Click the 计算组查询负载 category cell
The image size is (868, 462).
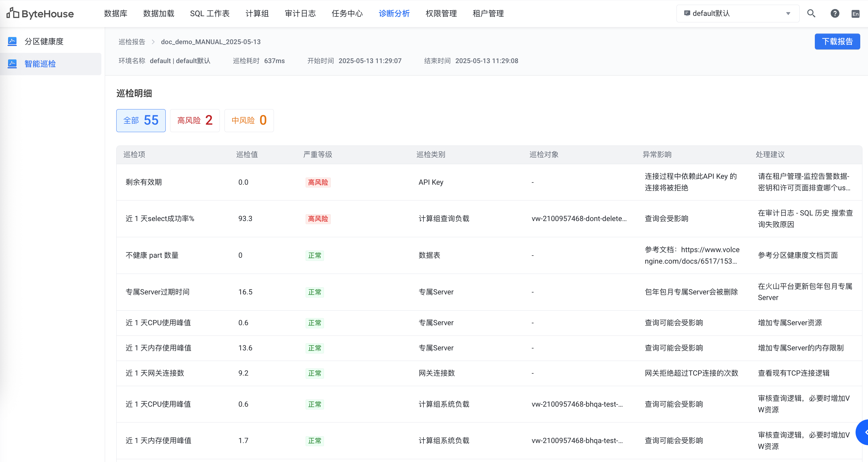pos(444,219)
